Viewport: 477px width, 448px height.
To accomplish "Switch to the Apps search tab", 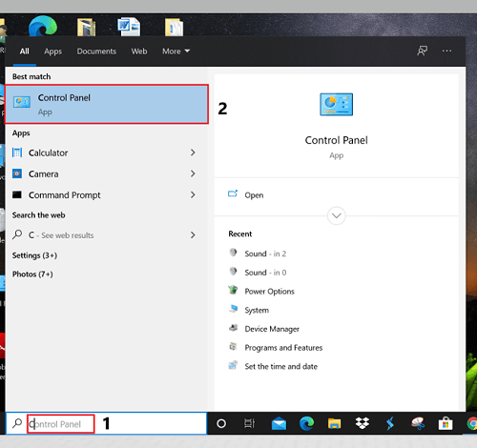I will point(52,51).
